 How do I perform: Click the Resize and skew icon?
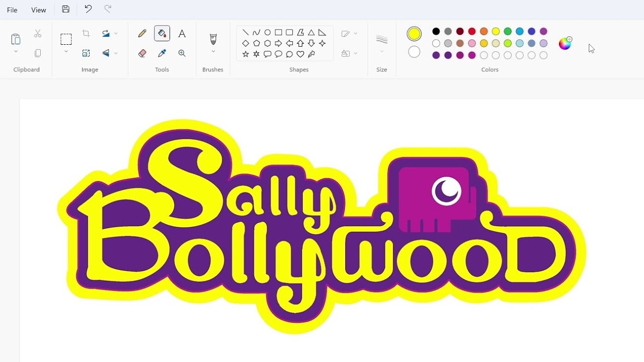coord(86,53)
